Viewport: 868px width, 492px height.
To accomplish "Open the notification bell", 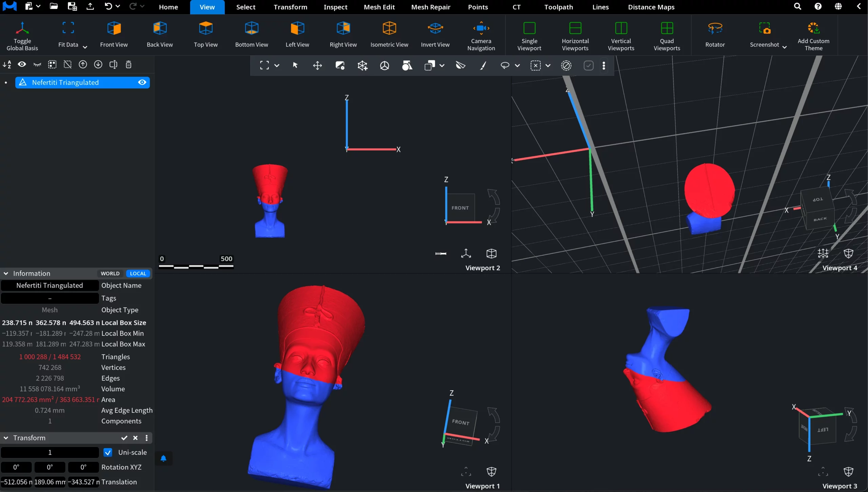I will pyautogui.click(x=163, y=458).
